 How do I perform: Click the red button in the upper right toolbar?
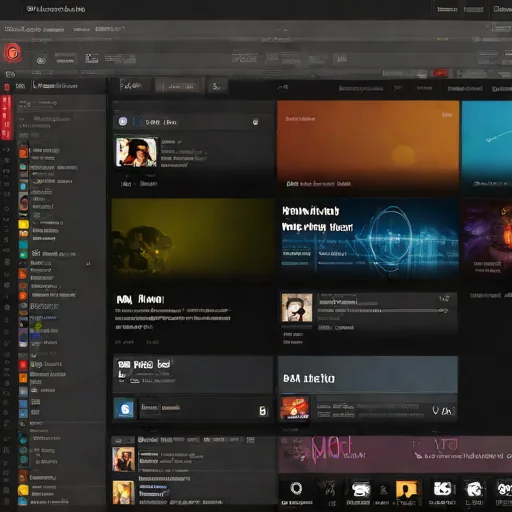440,73
